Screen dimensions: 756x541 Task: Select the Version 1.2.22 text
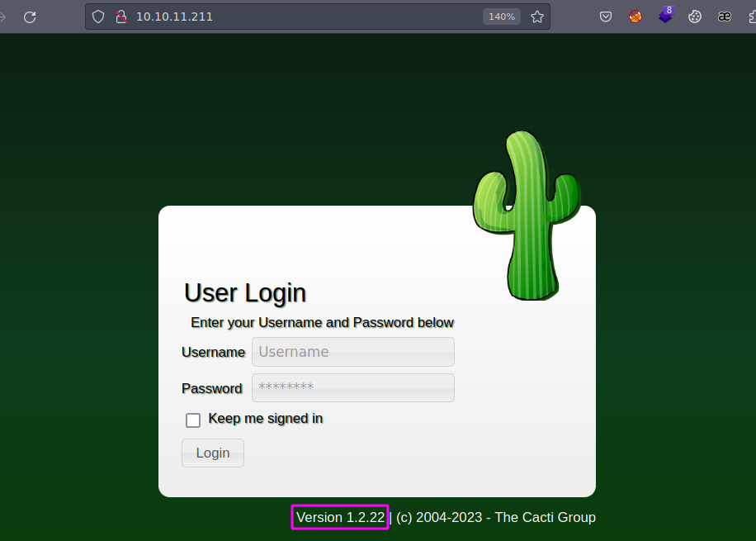tap(340, 517)
